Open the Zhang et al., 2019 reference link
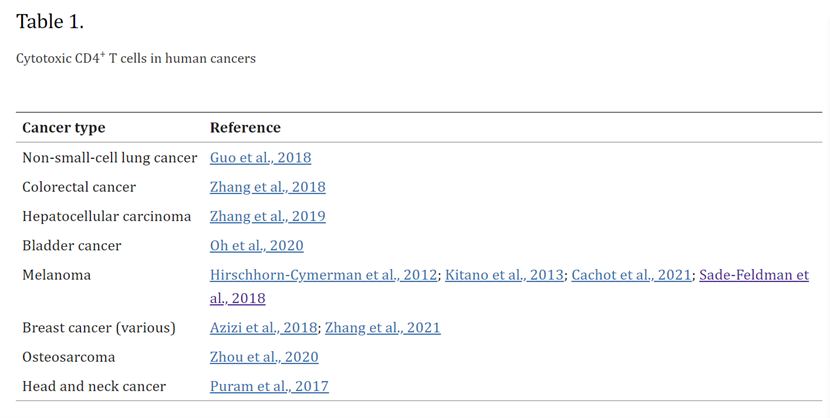The image size is (830, 418). [x=267, y=216]
